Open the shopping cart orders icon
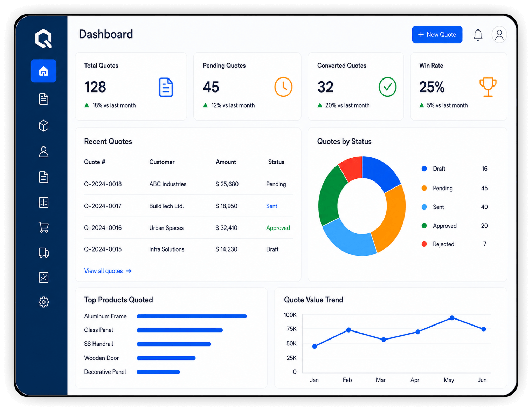The height and width of the screenshot is (411, 532). [x=43, y=227]
